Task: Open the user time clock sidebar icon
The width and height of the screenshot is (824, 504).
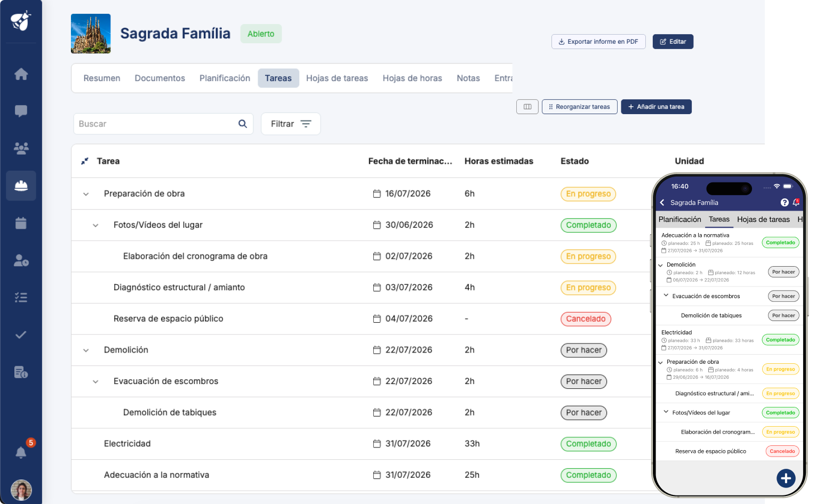Action: pos(21,260)
